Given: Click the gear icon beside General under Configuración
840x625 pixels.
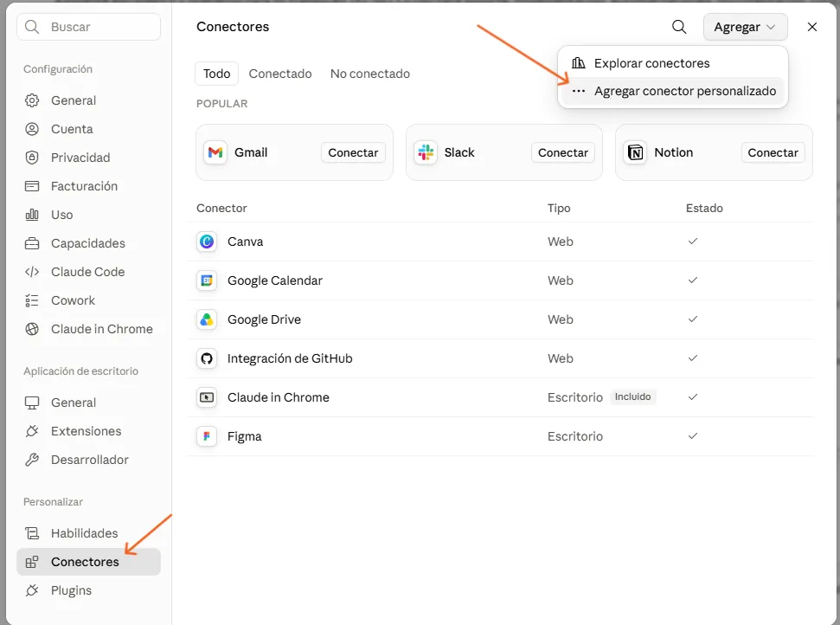Looking at the screenshot, I should [x=32, y=100].
